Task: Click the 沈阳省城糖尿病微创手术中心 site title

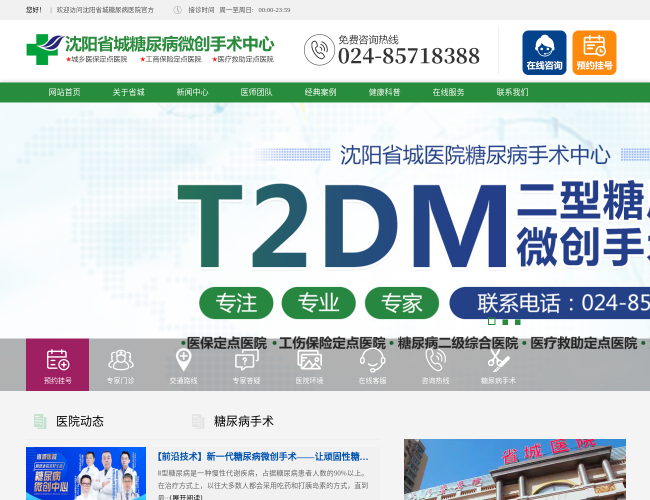Action: tap(170, 44)
